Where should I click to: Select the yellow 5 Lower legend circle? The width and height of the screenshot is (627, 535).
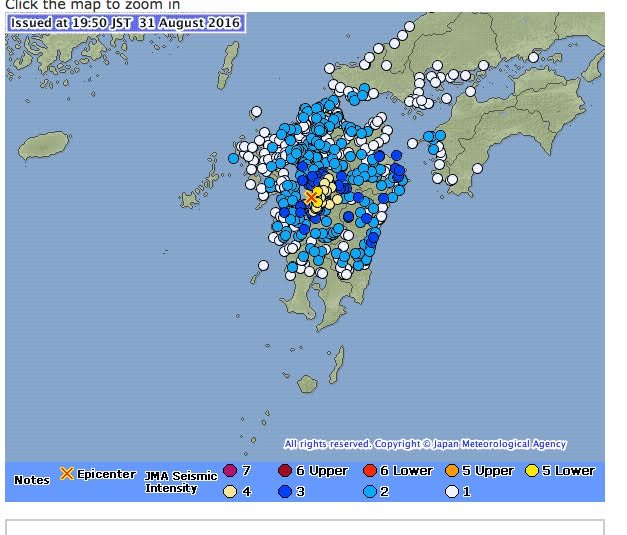click(x=533, y=471)
